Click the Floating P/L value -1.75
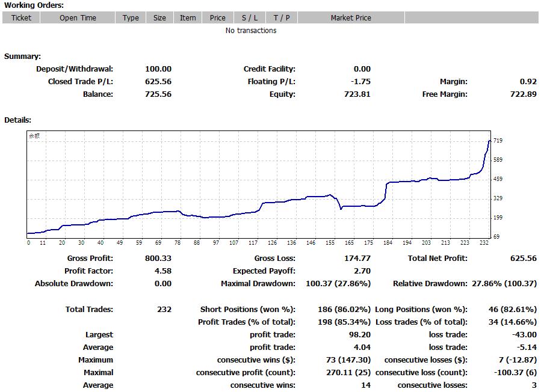 coord(360,82)
